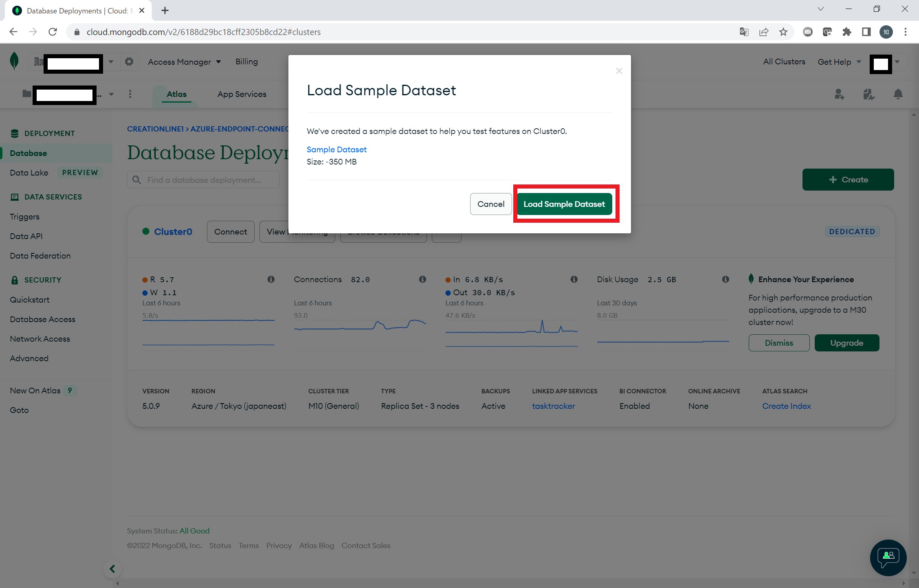Screen dimensions: 919x588
Task: Open the Terms footer link
Action: [x=248, y=546]
